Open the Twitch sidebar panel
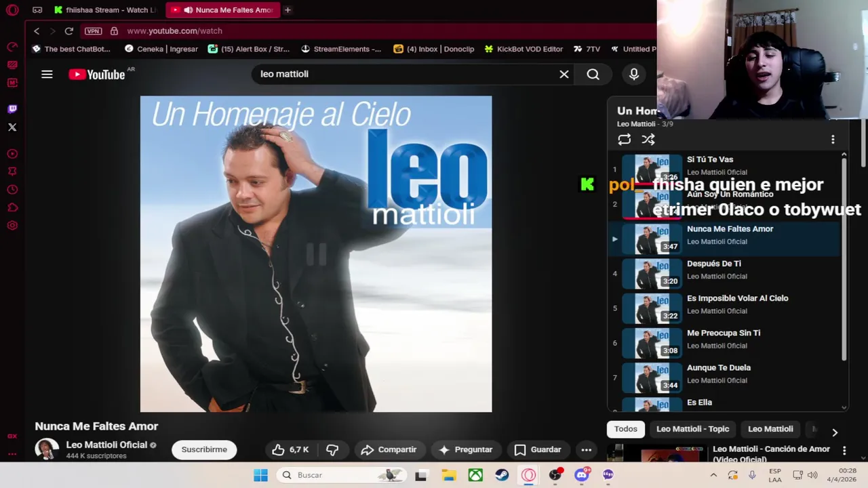Screen dimensions: 868x488 [12, 109]
